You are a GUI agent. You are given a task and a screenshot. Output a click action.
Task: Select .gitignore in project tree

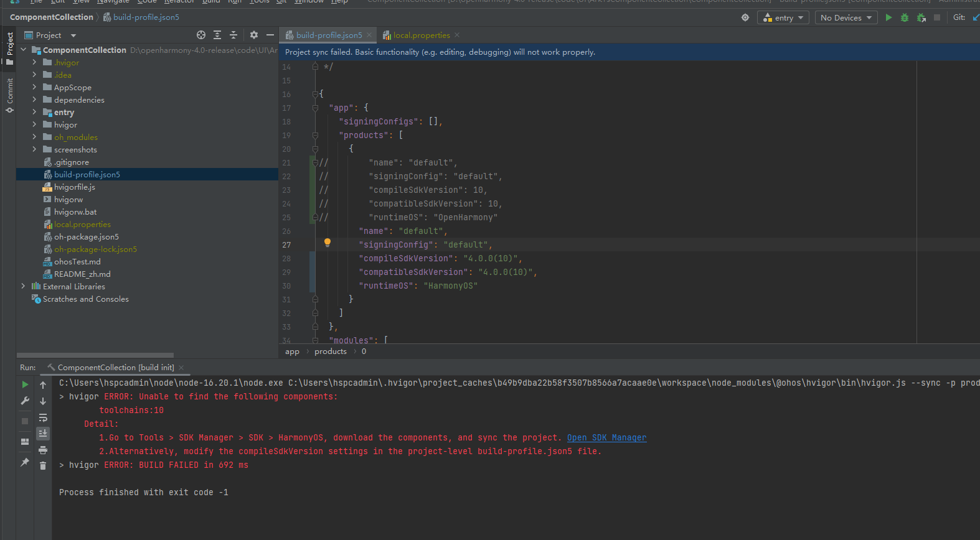pos(71,162)
